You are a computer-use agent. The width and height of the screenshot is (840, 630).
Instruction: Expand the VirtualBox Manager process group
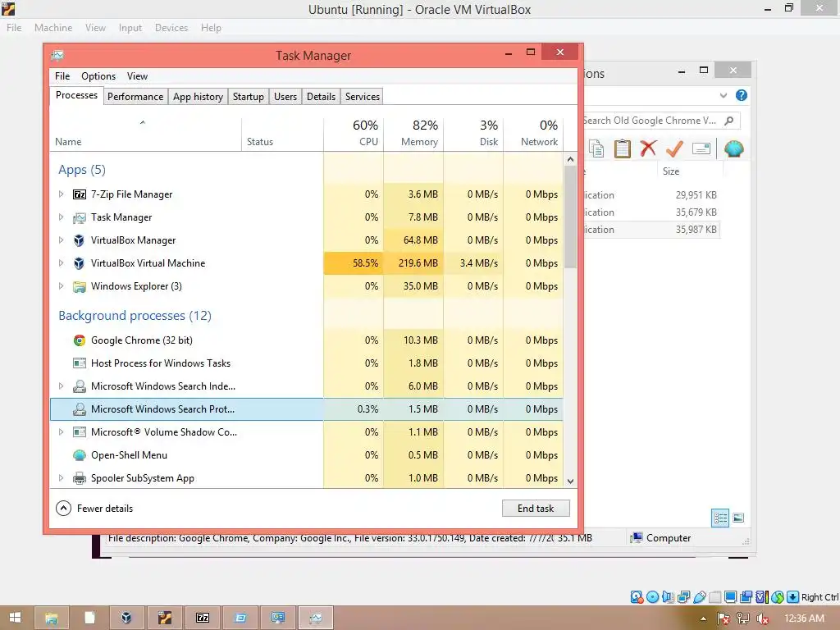tap(61, 240)
